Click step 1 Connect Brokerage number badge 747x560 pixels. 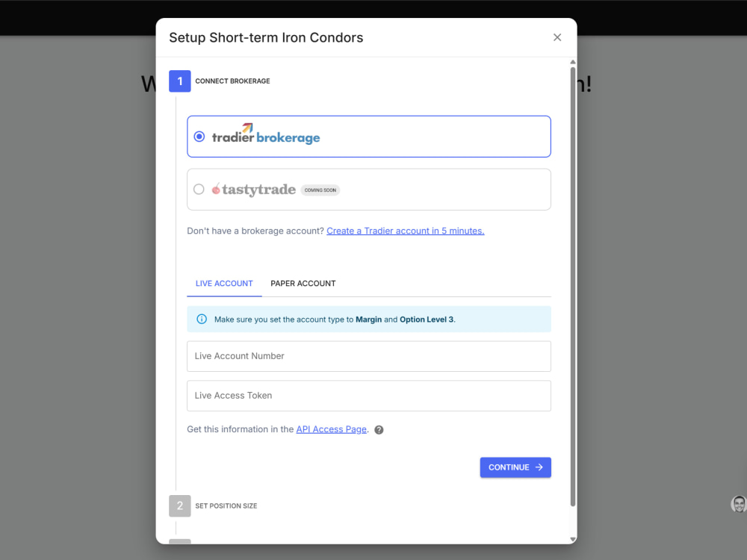point(179,81)
